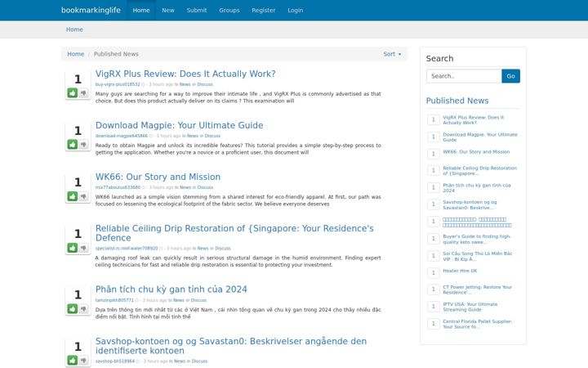Open 'VigRX Plus Review: Does It Actually Work?' title
Viewport: 588px width, 368px height.
coord(185,74)
